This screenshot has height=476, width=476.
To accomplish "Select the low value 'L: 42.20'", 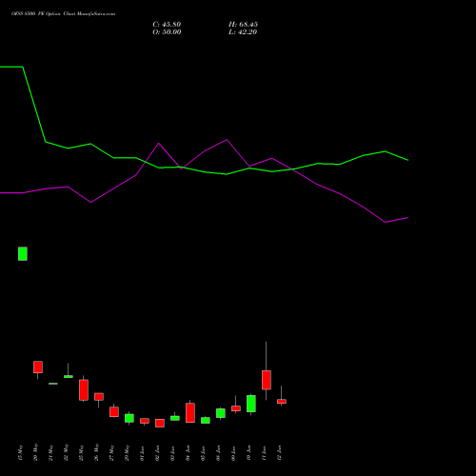I will click(243, 32).
